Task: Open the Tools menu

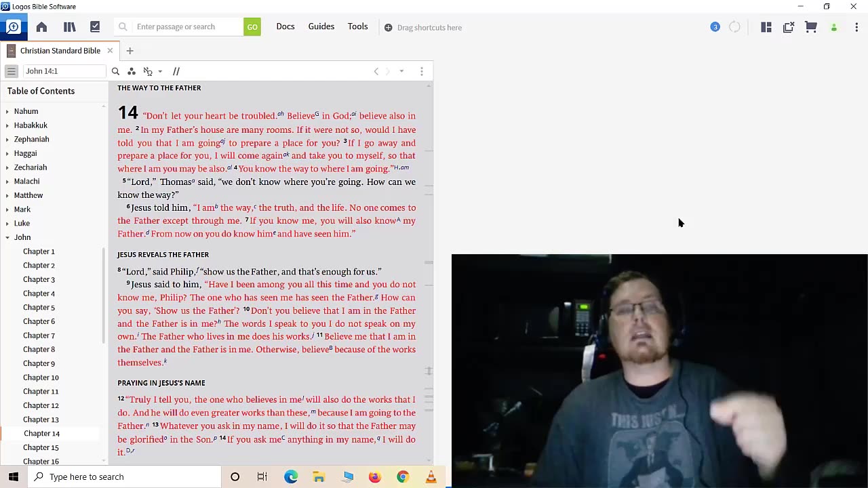Action: click(358, 26)
